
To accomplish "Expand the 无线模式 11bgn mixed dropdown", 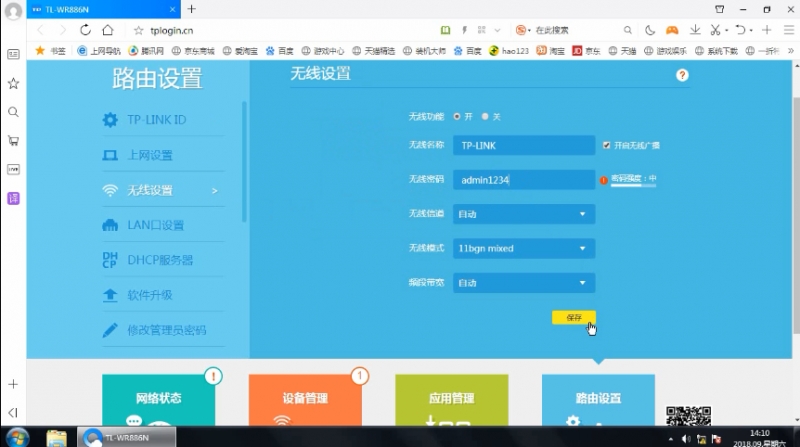I will [524, 249].
